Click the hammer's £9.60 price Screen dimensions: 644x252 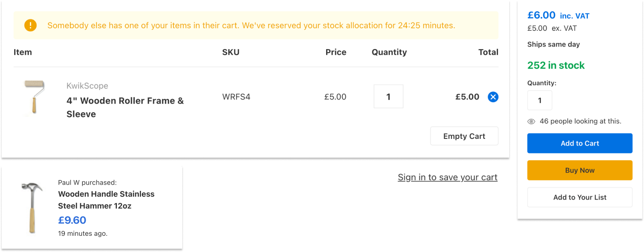pos(72,220)
